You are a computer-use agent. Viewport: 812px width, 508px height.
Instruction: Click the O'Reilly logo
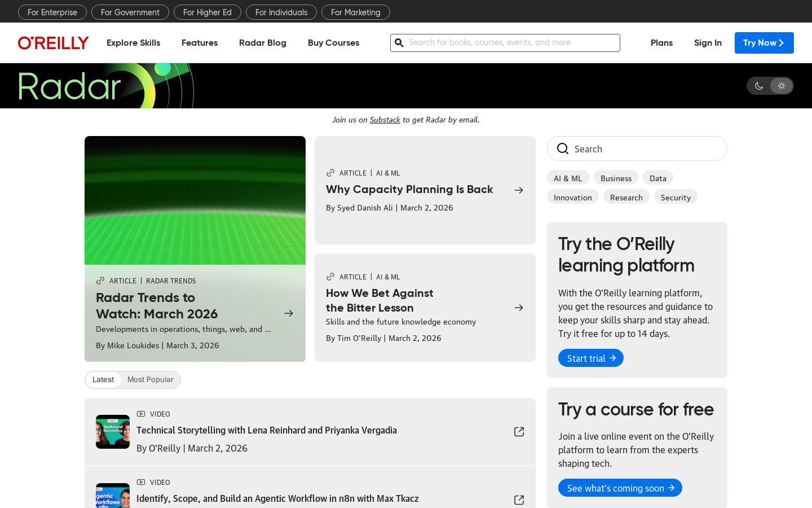pos(54,43)
